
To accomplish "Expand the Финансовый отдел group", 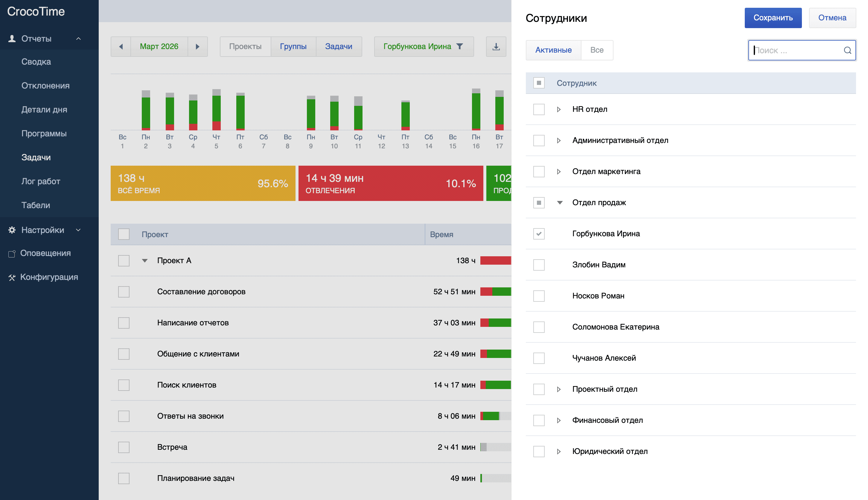I will (x=559, y=420).
